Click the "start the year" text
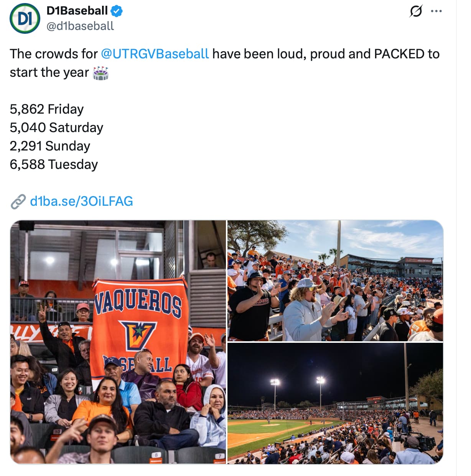The image size is (471, 476). [49, 72]
